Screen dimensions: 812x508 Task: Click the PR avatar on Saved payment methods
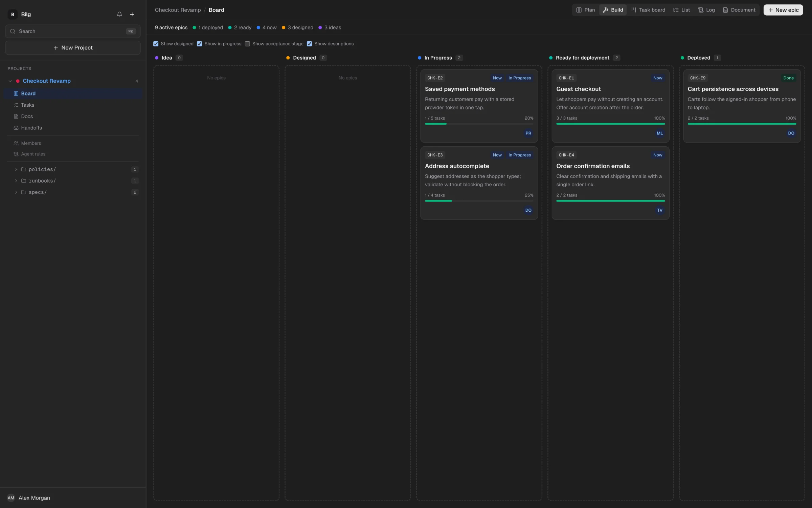click(528, 133)
